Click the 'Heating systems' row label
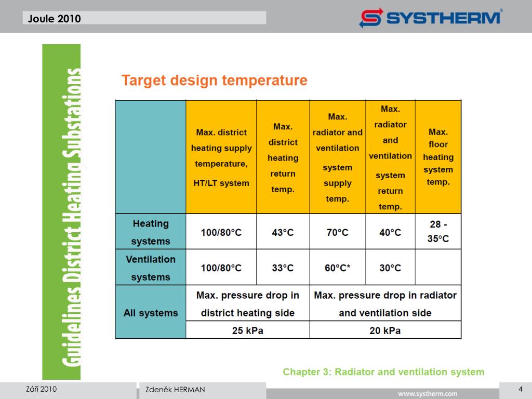The image size is (532, 399). [151, 232]
